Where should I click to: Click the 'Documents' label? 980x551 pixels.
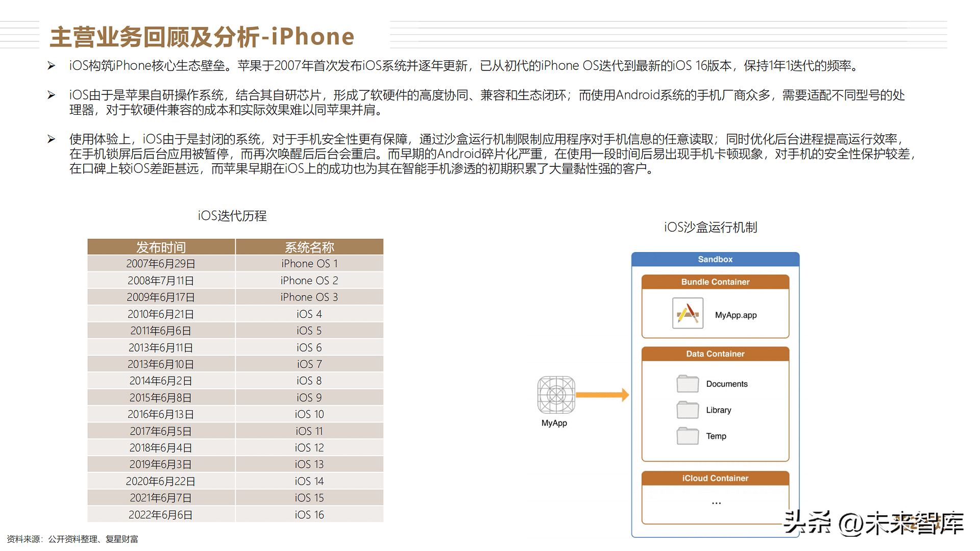[727, 384]
